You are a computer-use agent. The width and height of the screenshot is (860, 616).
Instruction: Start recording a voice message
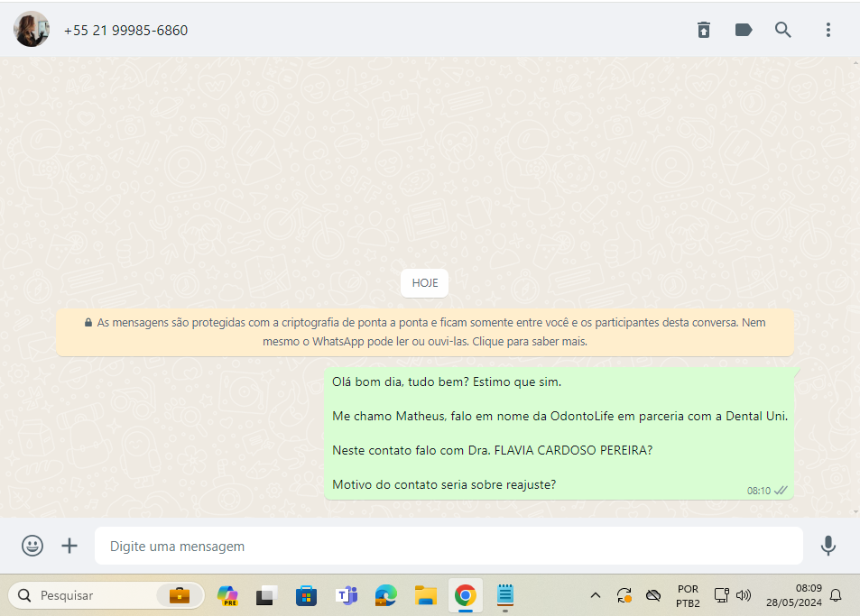point(828,546)
